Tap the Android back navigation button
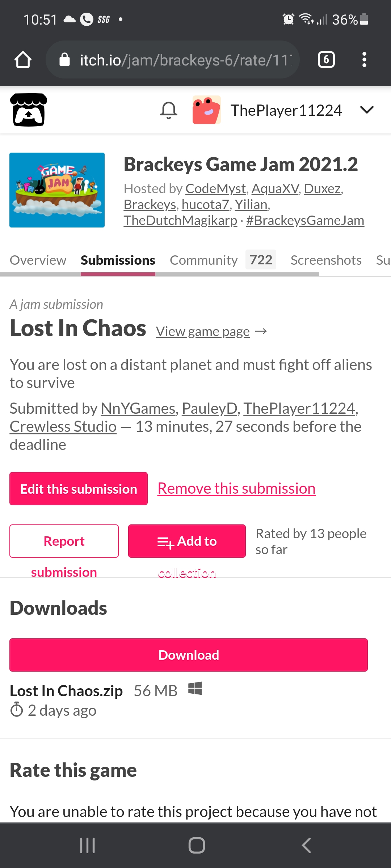The width and height of the screenshot is (391, 868). pyautogui.click(x=306, y=845)
